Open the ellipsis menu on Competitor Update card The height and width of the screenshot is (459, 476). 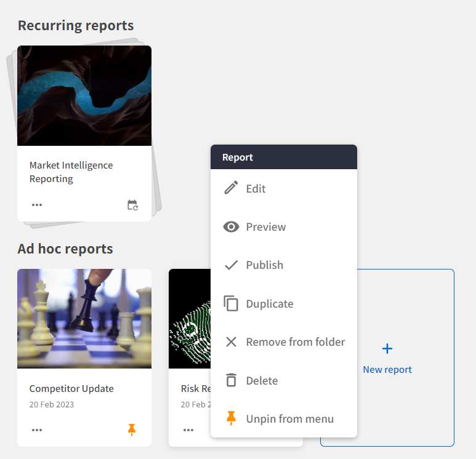click(x=37, y=429)
